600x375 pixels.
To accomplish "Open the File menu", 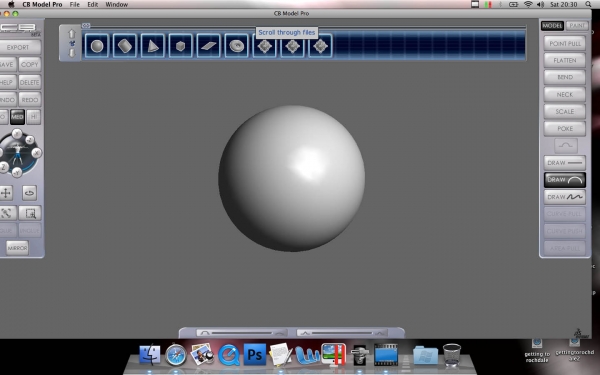I will point(75,5).
